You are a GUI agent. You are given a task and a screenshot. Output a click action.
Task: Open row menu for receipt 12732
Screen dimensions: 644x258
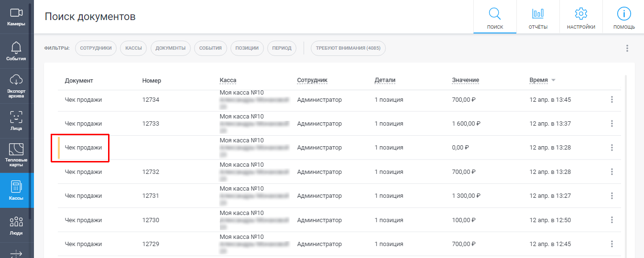click(612, 172)
